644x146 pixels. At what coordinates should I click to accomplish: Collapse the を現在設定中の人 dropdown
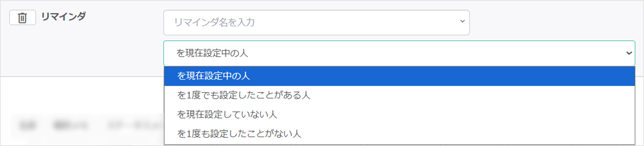coord(629,53)
